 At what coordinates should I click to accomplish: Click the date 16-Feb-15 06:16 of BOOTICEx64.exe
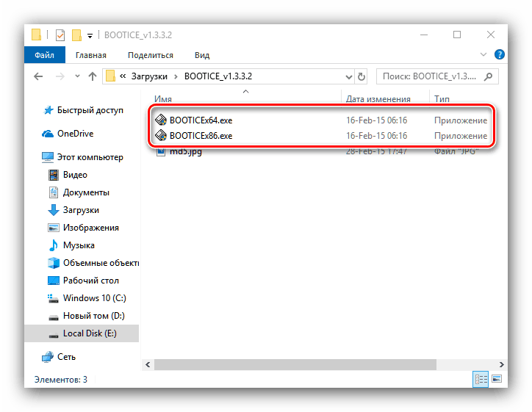click(377, 120)
